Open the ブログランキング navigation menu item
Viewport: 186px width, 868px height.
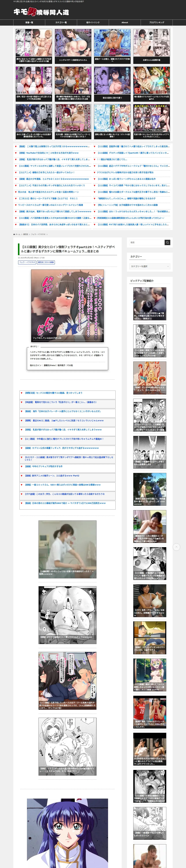tap(157, 23)
